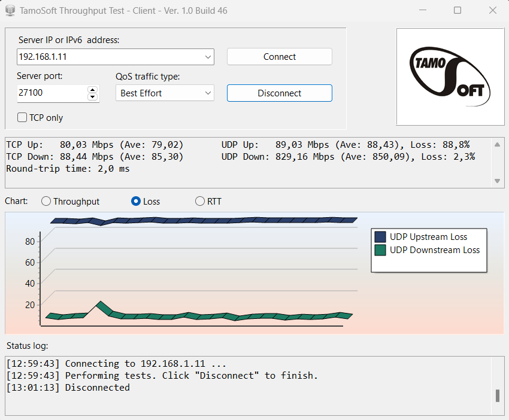Click the TCP Up 80,03 Mbps result text
This screenshot has width=509, height=420.
(x=95, y=145)
